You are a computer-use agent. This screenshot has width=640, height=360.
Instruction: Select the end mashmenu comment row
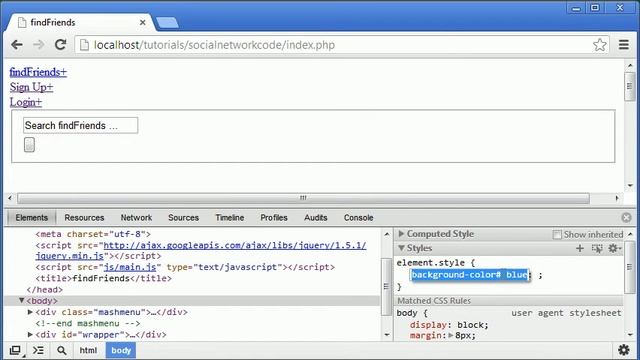pyautogui.click(x=88, y=324)
